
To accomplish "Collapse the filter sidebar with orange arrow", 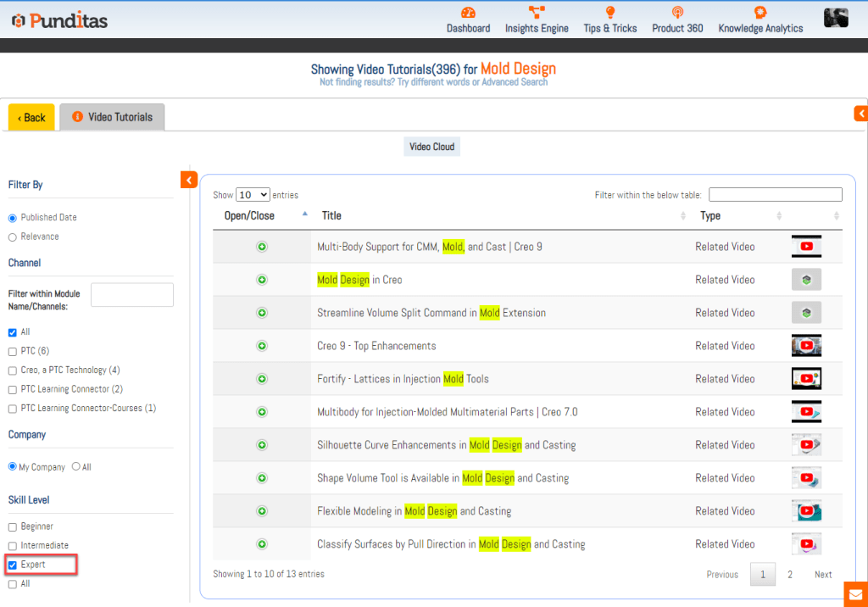I will tap(188, 179).
